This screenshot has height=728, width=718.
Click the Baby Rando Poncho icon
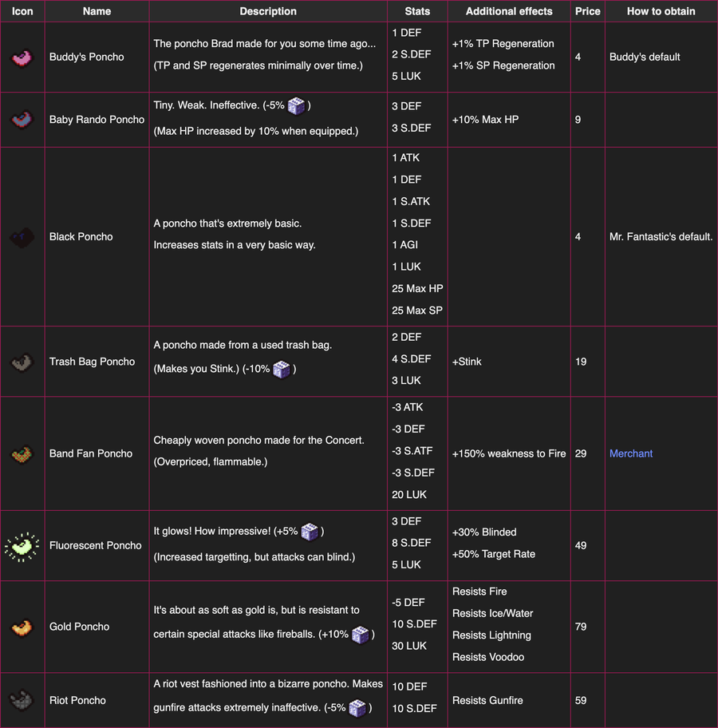[22, 120]
